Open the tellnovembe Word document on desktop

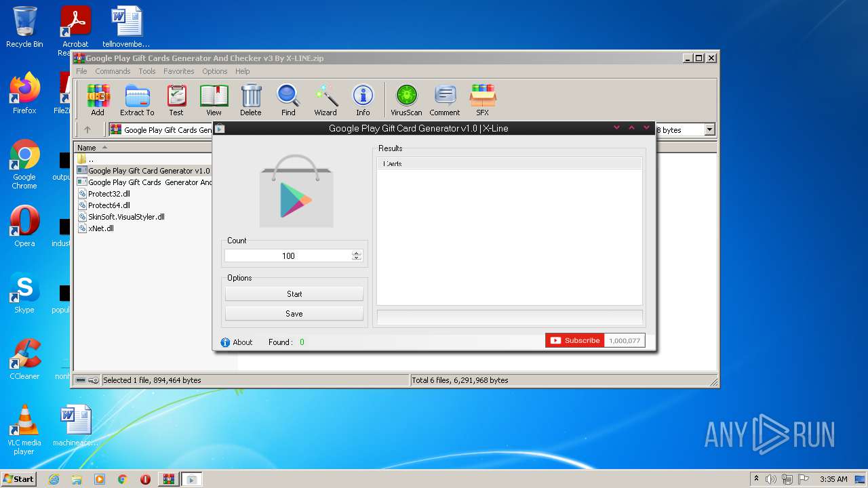[x=126, y=27]
